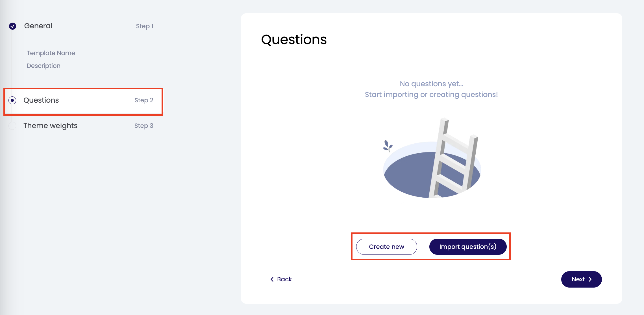The width and height of the screenshot is (644, 315).
Task: Jump to the Template Name section
Action: point(51,53)
